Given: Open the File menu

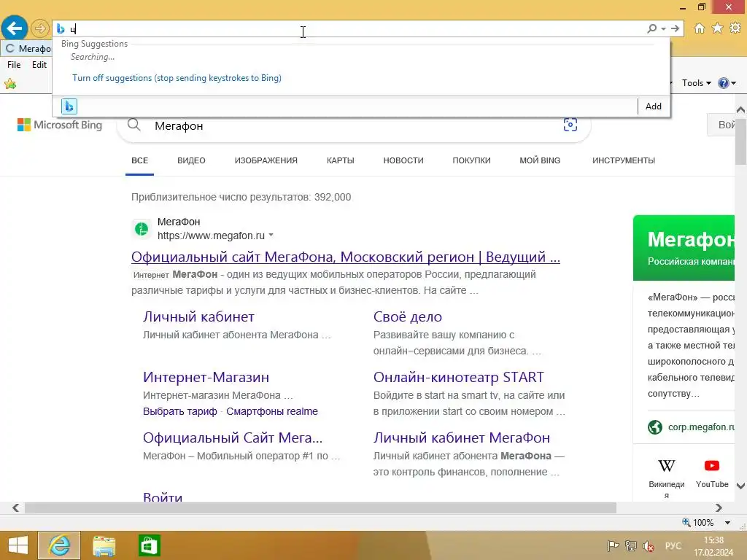Looking at the screenshot, I should (14, 65).
